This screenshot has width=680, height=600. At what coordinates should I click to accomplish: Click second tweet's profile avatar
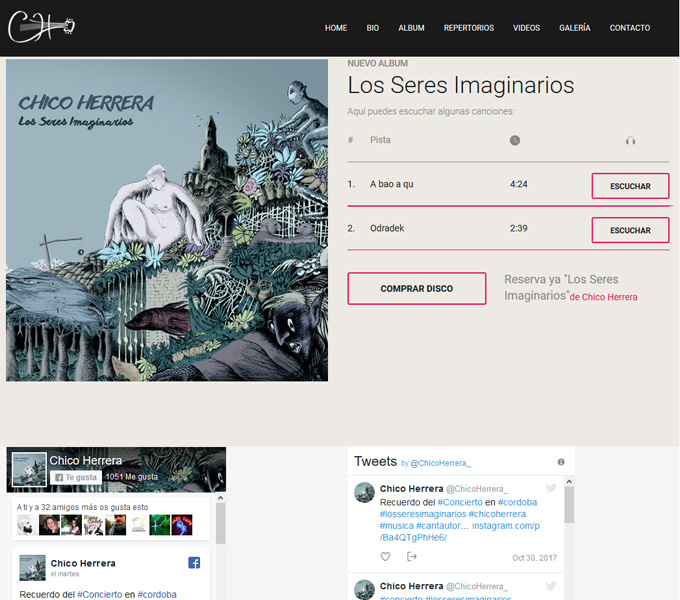(364, 590)
